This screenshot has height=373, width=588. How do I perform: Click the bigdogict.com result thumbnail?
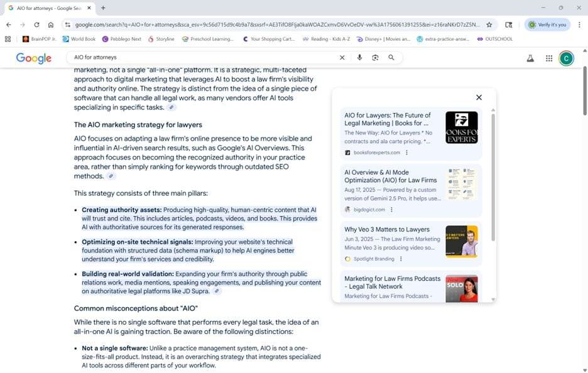(x=462, y=184)
